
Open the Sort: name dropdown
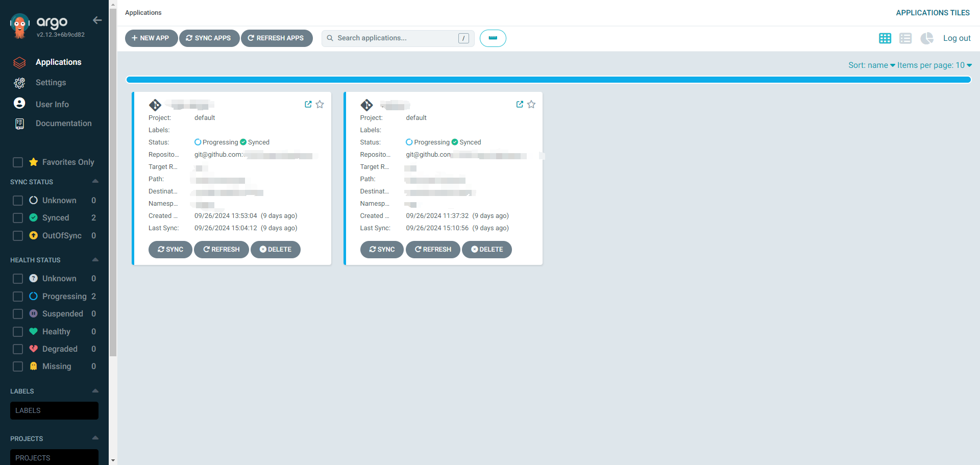coord(871,65)
